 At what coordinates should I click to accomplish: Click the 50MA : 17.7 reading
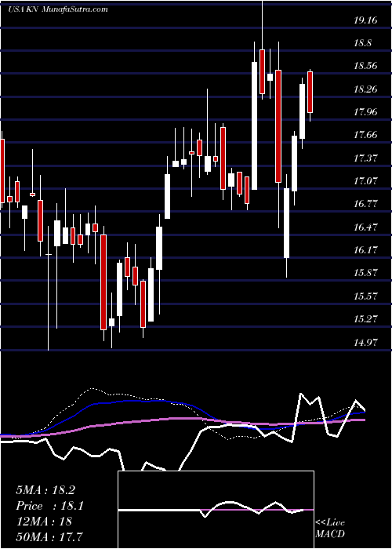coord(49,536)
